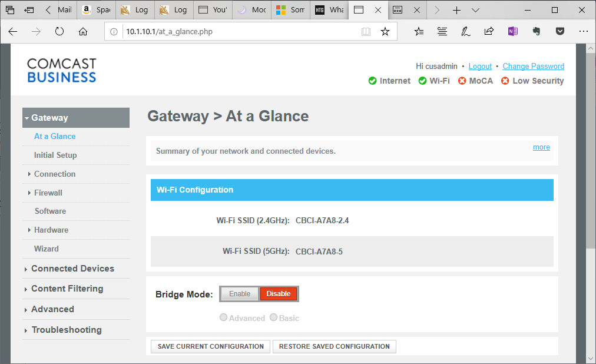Switch to the Microsoft Som tab

[x=290, y=10]
